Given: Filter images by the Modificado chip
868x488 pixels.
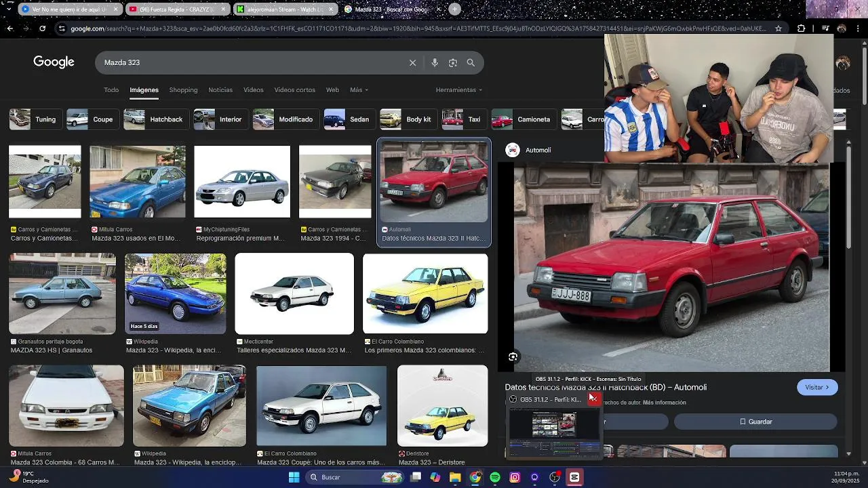Looking at the screenshot, I should tap(285, 119).
